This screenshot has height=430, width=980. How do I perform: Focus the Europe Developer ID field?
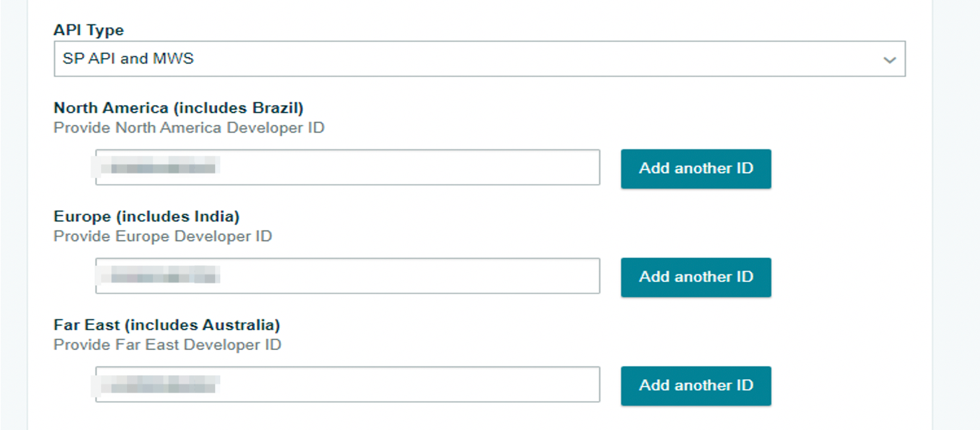348,276
